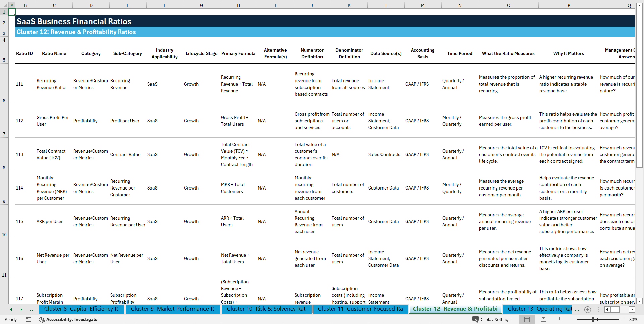The height and width of the screenshot is (324, 644).
Task: Click the Display Settings icon
Action: pos(475,319)
